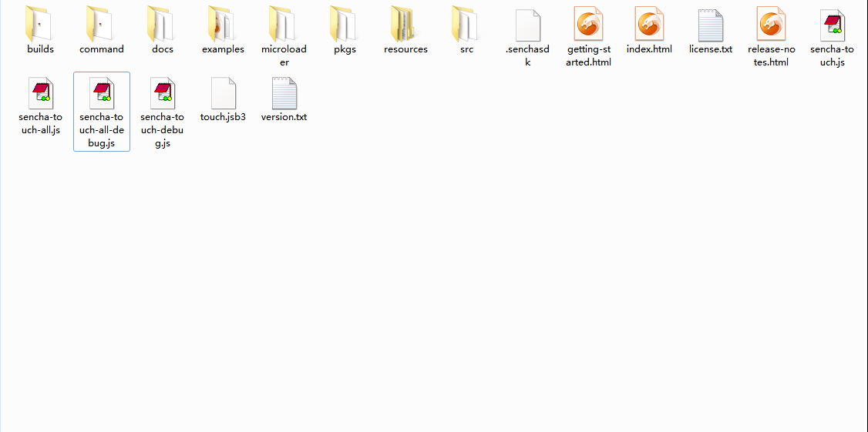868x432 pixels.
Task: Pick the microloader folder icon
Action: pos(282,25)
